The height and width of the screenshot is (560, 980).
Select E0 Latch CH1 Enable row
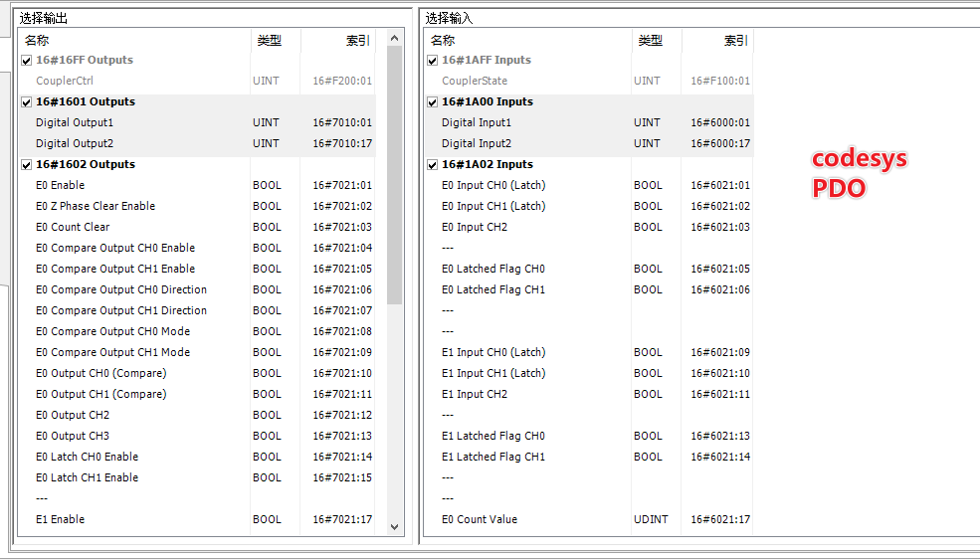coord(197,477)
